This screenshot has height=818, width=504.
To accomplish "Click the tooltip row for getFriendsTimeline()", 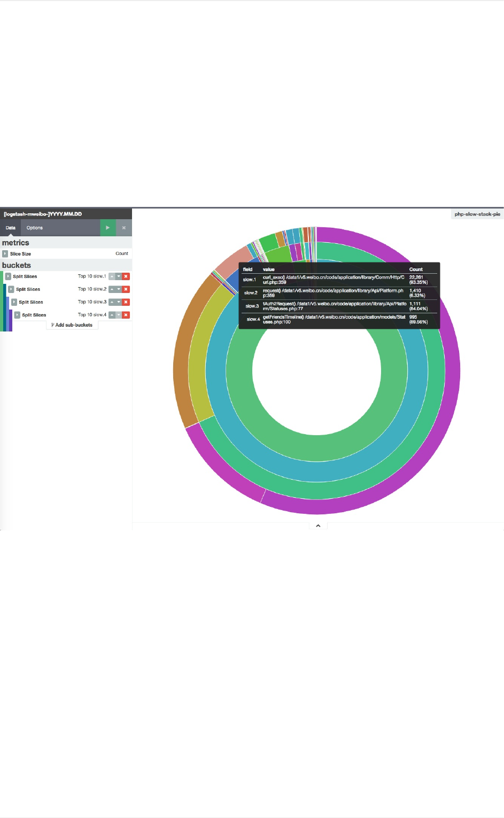I will tap(339, 319).
